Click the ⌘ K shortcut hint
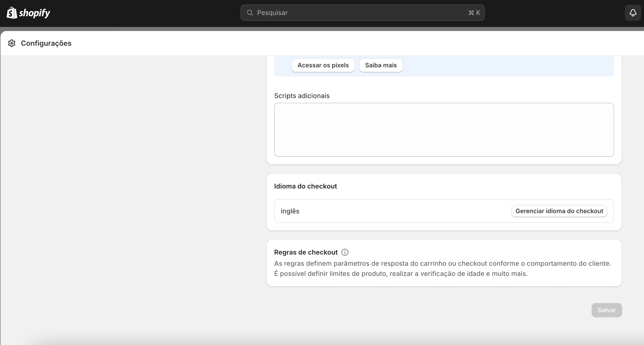The image size is (644, 345). 474,13
